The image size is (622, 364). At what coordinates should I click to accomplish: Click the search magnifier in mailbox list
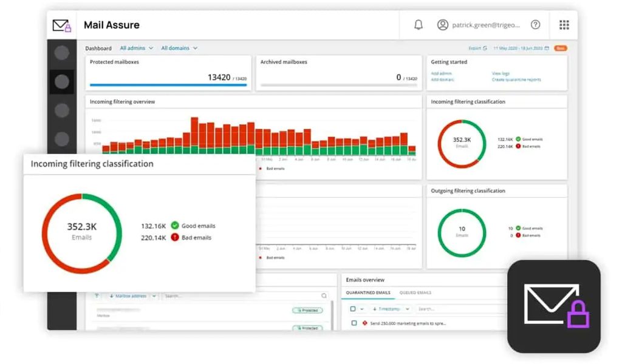[x=324, y=296]
